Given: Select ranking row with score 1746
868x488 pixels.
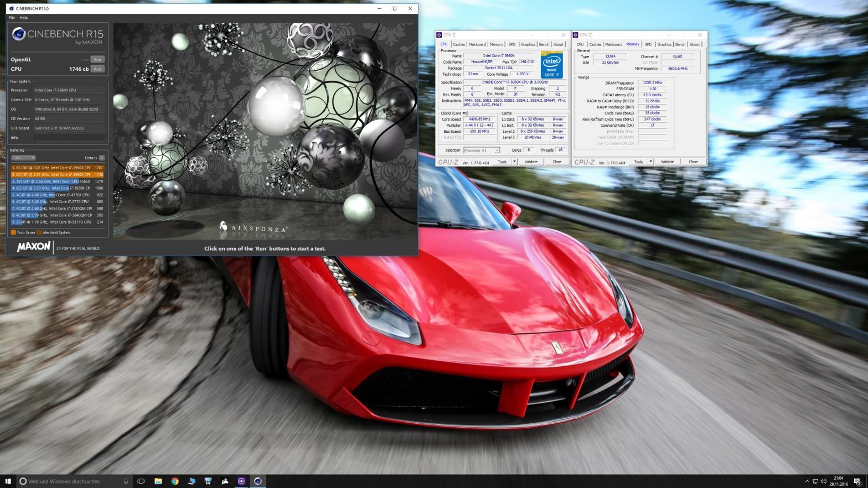Looking at the screenshot, I should tap(58, 174).
